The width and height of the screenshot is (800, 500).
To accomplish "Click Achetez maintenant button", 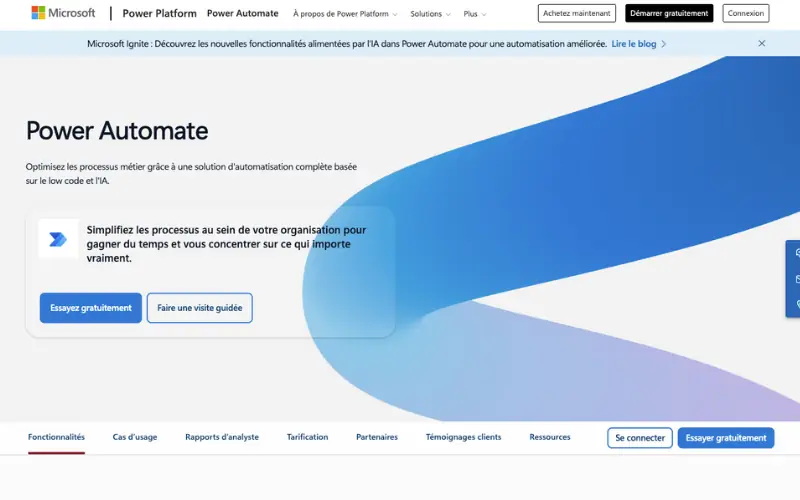I will (x=577, y=13).
